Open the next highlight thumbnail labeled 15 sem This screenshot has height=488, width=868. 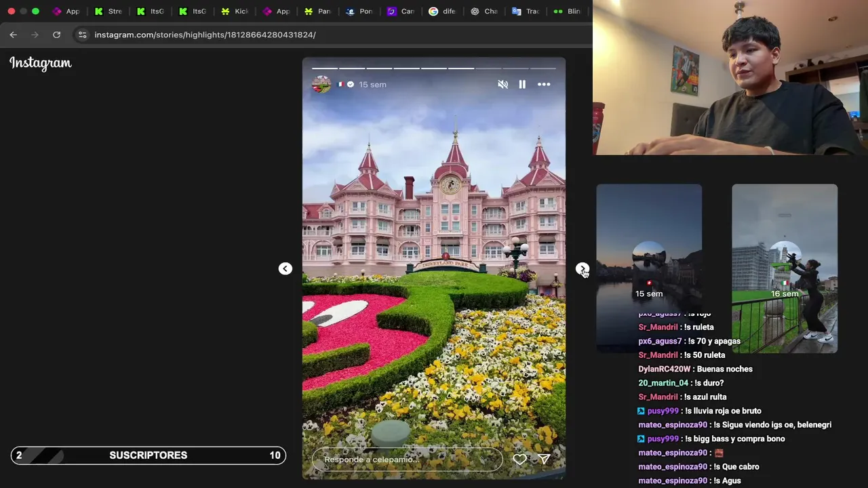[x=649, y=268]
